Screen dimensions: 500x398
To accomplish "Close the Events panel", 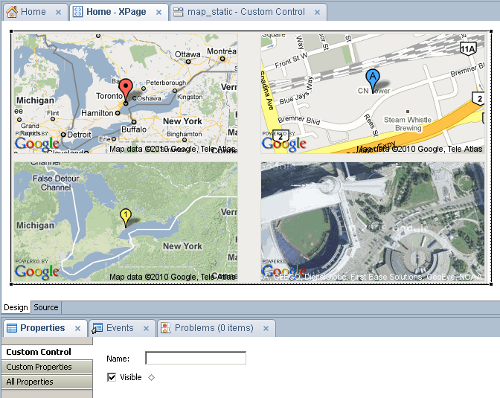I will coord(146,329).
